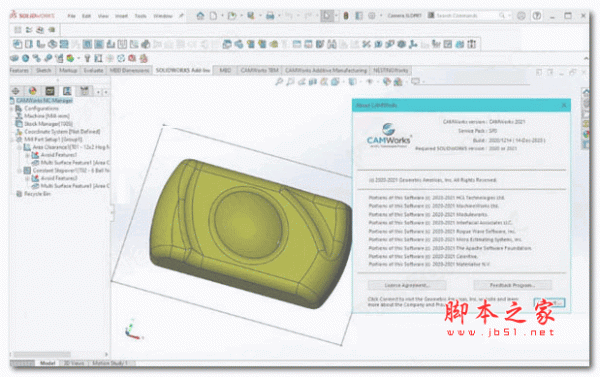Screen dimensions: 600x377
Task: Open the dropdown arrow beside New document
Action: [222, 16]
